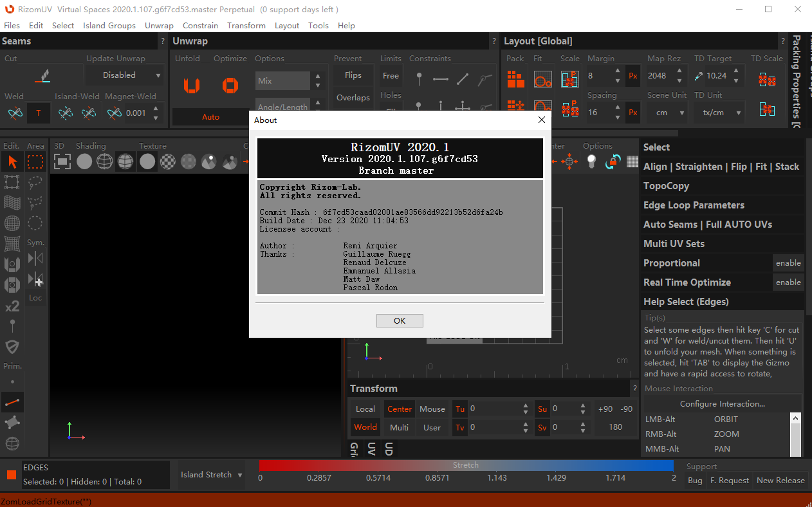Click the Optimize icon in Unwrap panel
The image size is (812, 507).
(230, 85)
